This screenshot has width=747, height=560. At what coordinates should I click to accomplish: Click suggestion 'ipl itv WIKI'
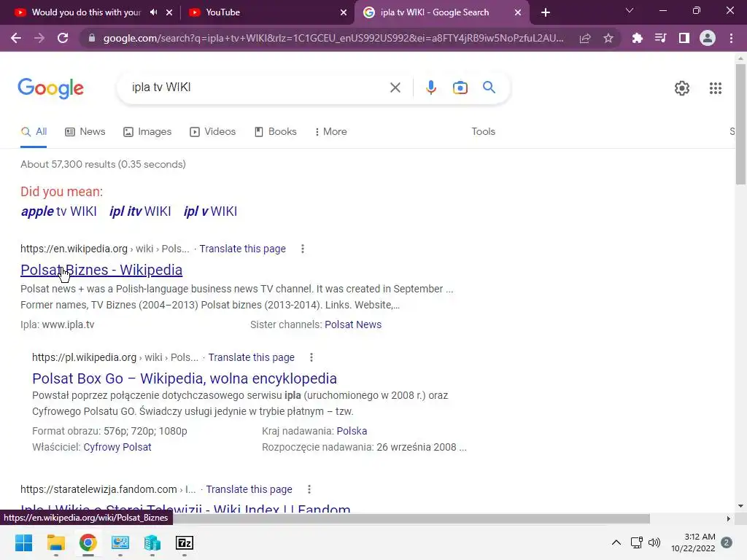[140, 211]
